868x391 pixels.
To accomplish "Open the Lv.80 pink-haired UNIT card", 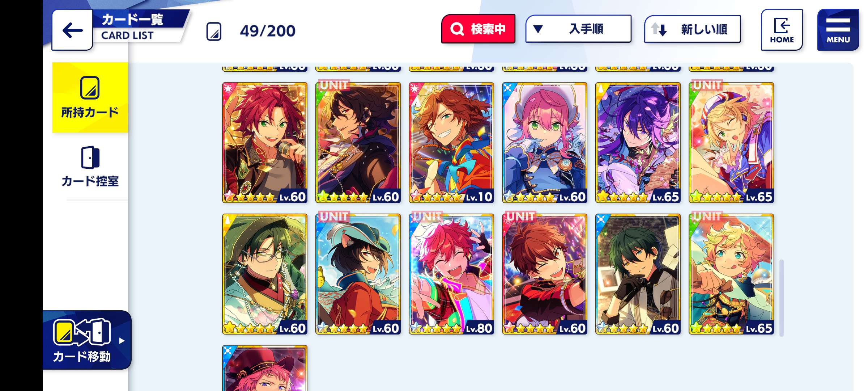I will (451, 274).
